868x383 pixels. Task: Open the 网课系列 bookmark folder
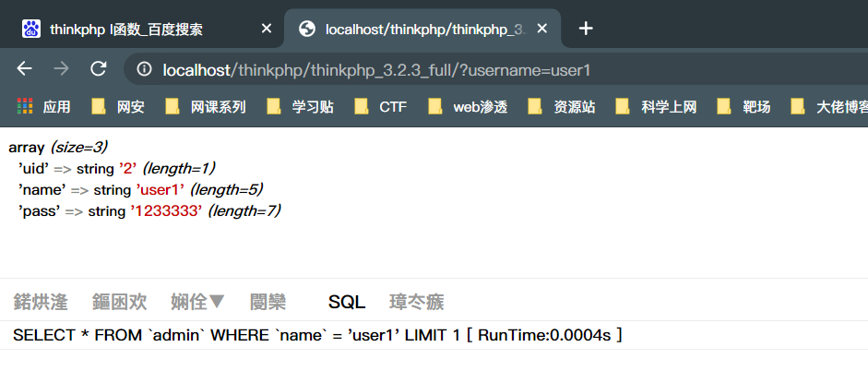[206, 106]
